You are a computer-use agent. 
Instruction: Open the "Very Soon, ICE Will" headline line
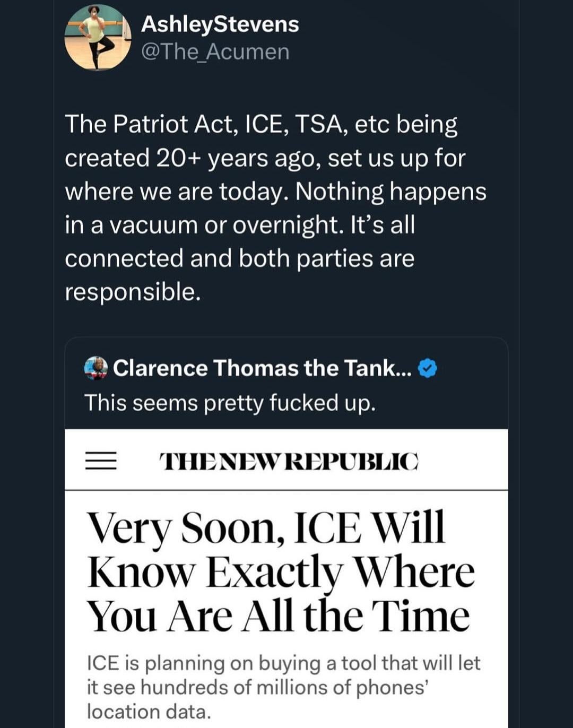[266, 528]
